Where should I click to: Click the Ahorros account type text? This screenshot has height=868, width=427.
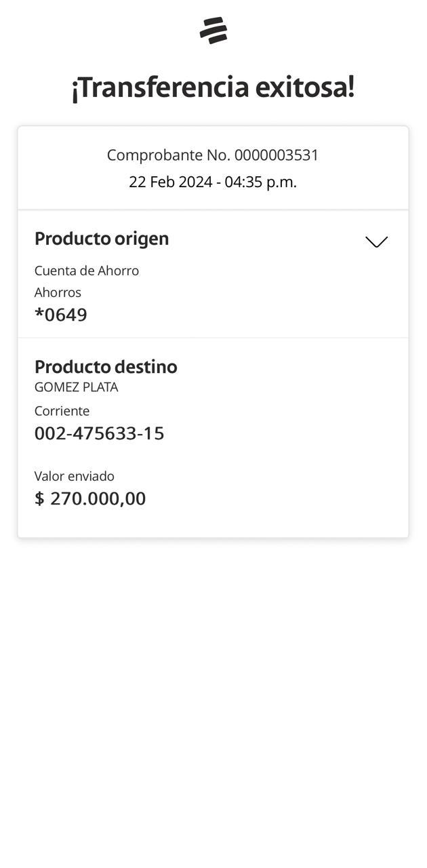[58, 292]
